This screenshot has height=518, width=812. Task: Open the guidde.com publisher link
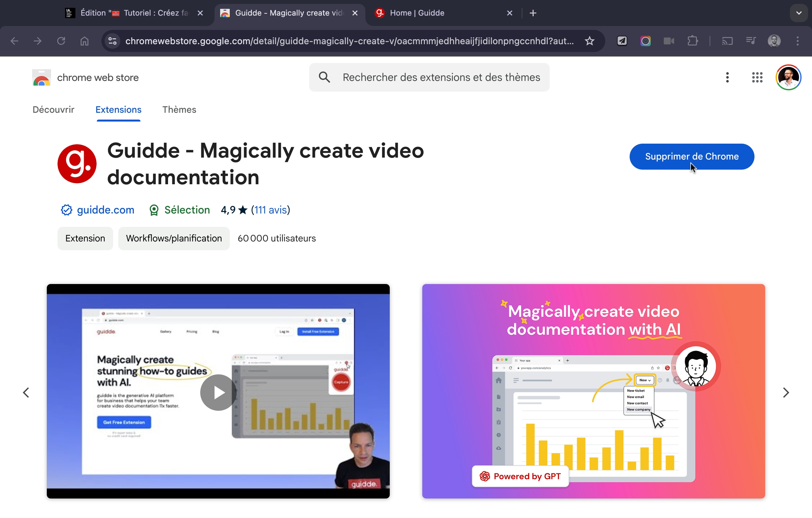point(105,210)
